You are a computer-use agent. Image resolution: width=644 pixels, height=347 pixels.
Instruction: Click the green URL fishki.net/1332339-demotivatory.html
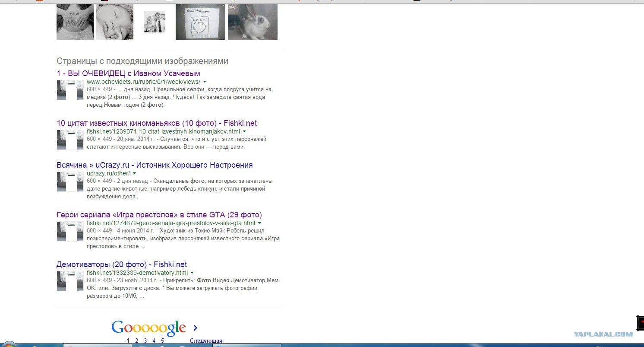point(137,273)
